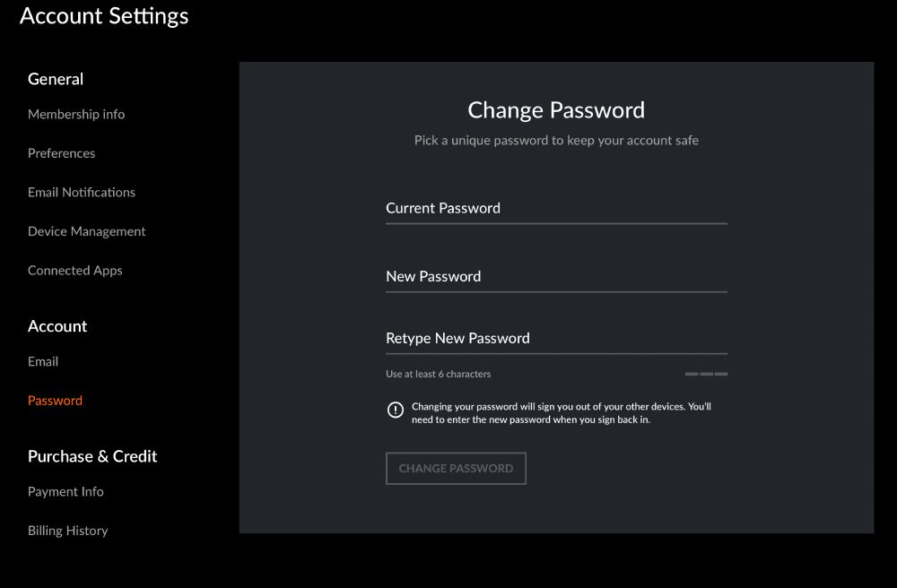Select the Retype New Password field
The height and width of the screenshot is (588, 897).
557,340
